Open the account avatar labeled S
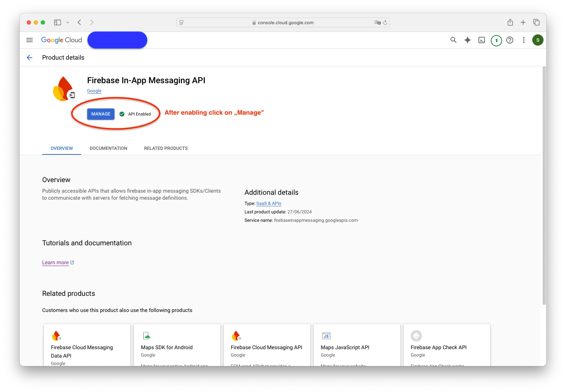Screen dimensions: 566x392 538,40
